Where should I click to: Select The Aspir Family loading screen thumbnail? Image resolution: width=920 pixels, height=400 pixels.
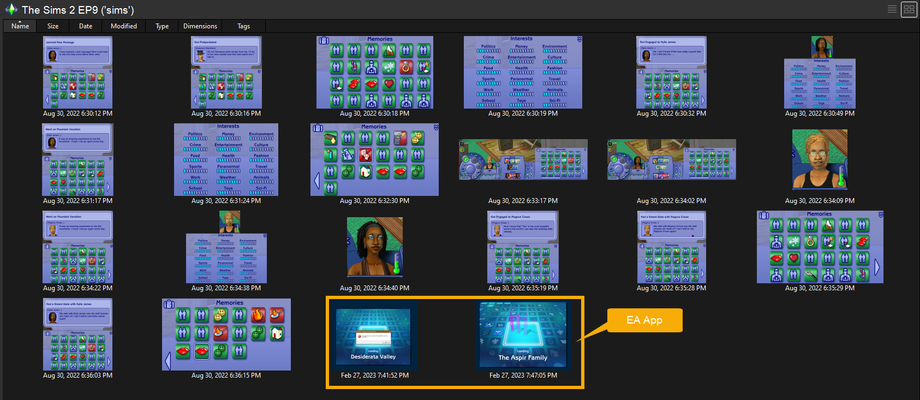pyautogui.click(x=523, y=334)
